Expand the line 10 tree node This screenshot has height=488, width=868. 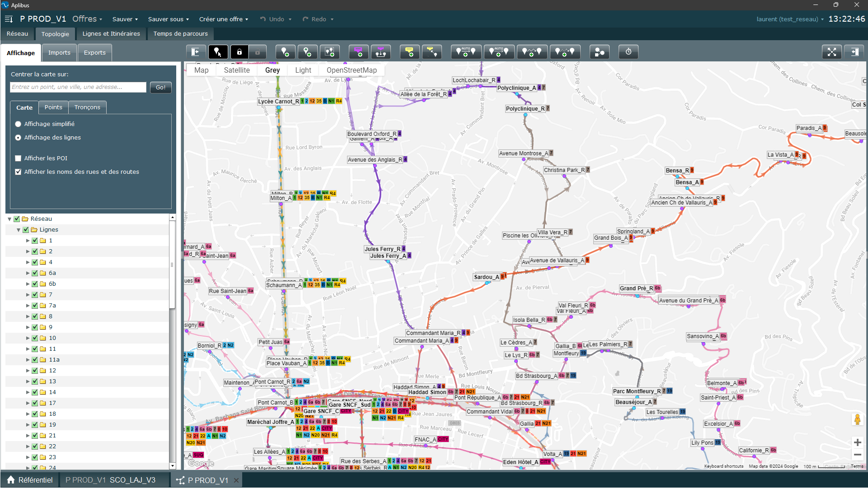tap(28, 338)
